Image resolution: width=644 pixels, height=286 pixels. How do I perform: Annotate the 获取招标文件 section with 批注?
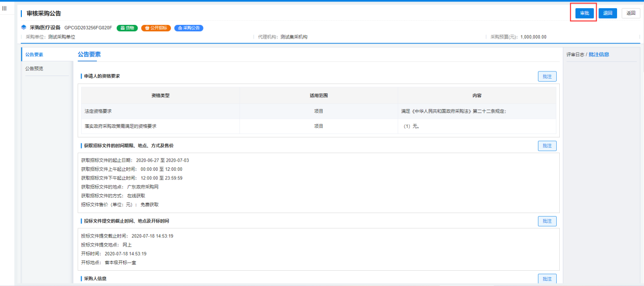click(547, 146)
